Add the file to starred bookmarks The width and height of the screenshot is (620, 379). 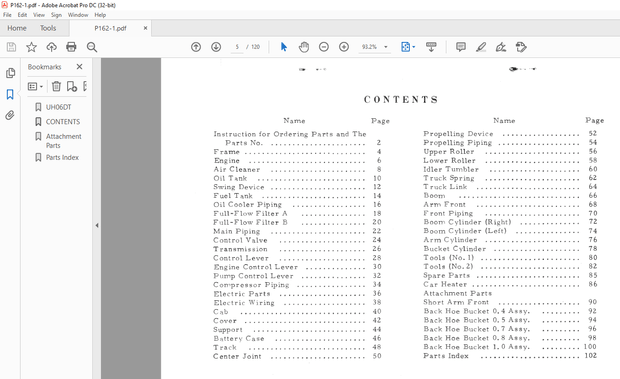point(31,47)
